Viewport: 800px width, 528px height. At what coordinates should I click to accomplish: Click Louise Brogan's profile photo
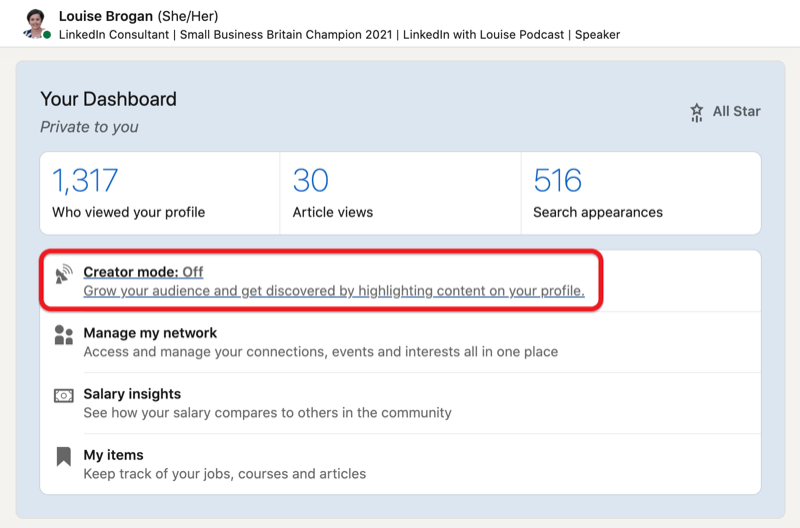[35, 23]
